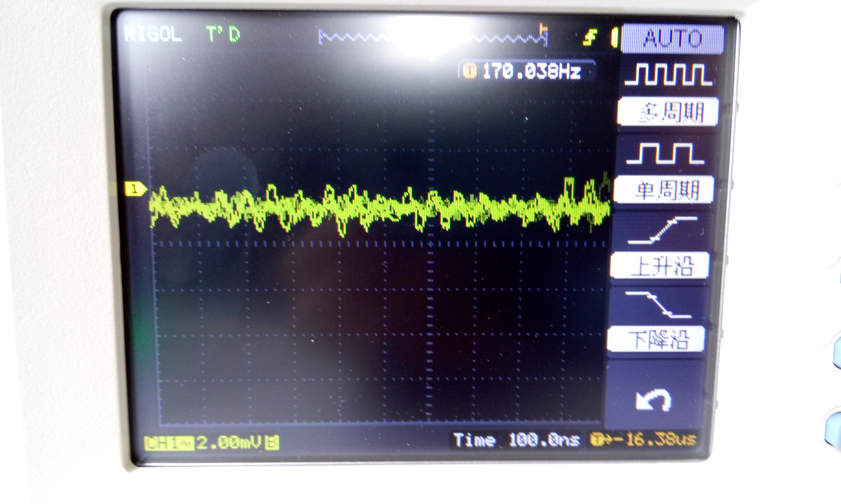The height and width of the screenshot is (504, 841).
Task: Choose the falling edge icon
Action: pos(659,305)
